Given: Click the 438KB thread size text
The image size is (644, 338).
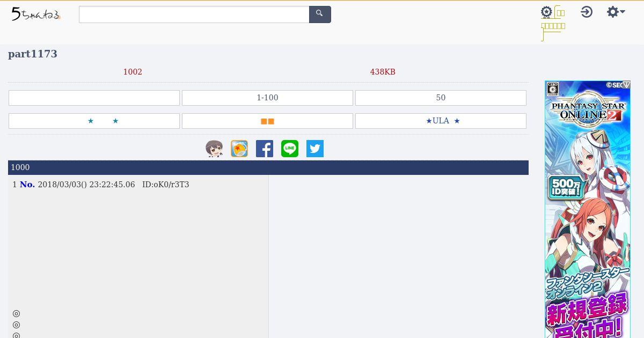Looking at the screenshot, I should [x=383, y=72].
